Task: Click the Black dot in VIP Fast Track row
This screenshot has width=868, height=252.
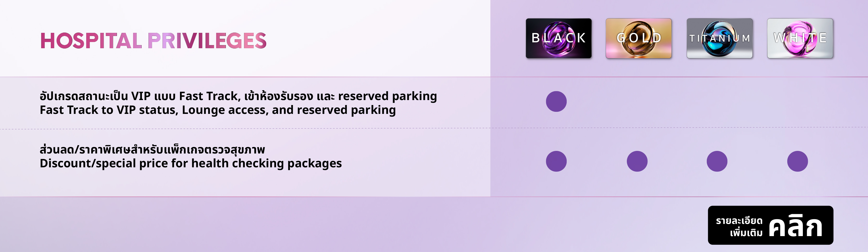Action: coord(556,102)
